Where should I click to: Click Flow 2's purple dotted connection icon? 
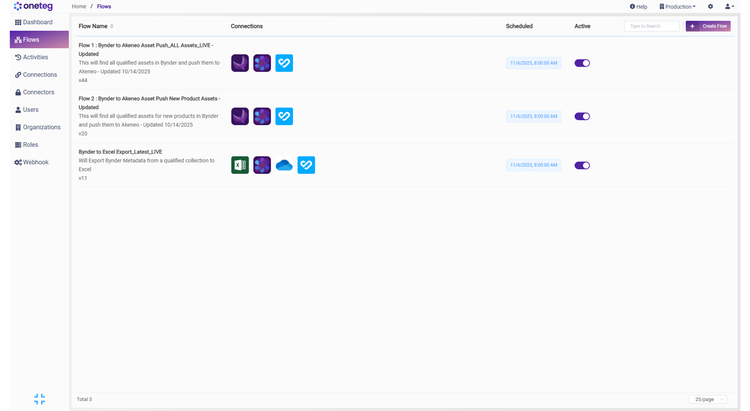coord(262,116)
